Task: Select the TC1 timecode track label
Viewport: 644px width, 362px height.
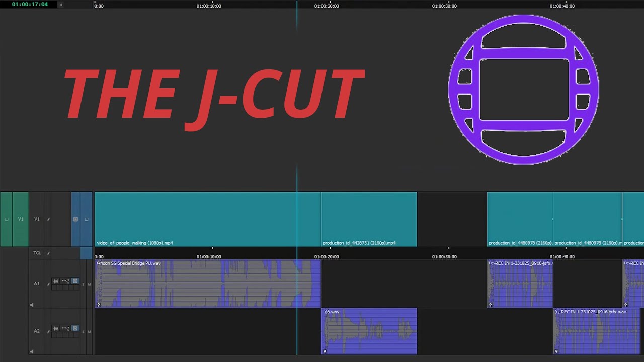Action: [37, 253]
